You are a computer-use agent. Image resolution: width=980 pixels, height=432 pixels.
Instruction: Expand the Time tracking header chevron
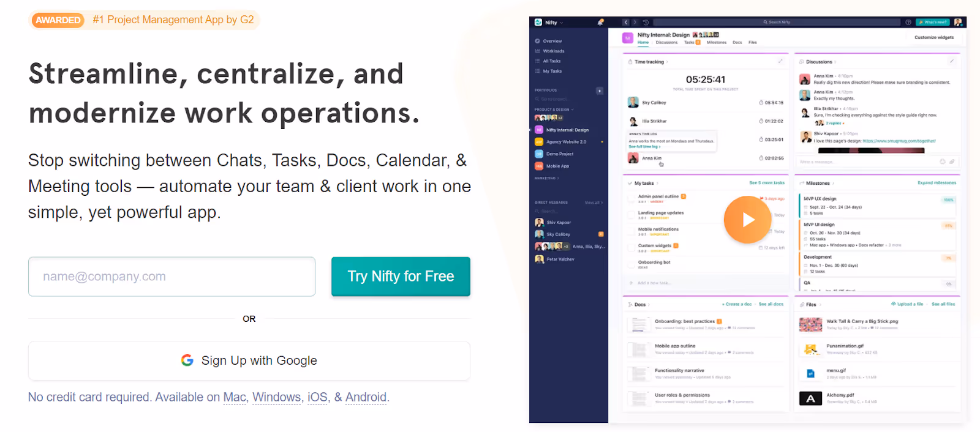pos(667,62)
